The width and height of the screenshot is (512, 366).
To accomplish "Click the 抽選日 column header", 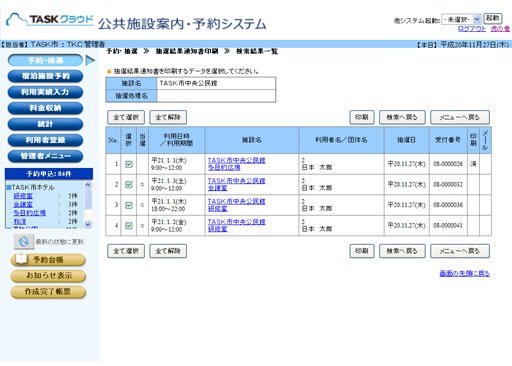I will 406,140.
